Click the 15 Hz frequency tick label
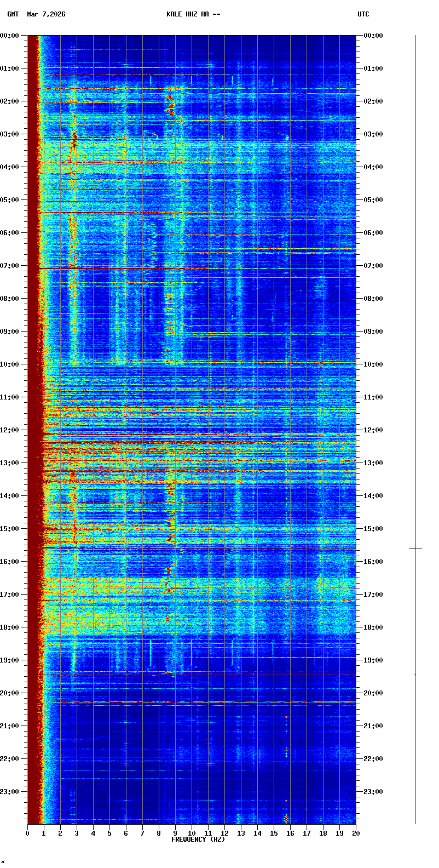The width and height of the screenshot is (439, 868). point(274,833)
